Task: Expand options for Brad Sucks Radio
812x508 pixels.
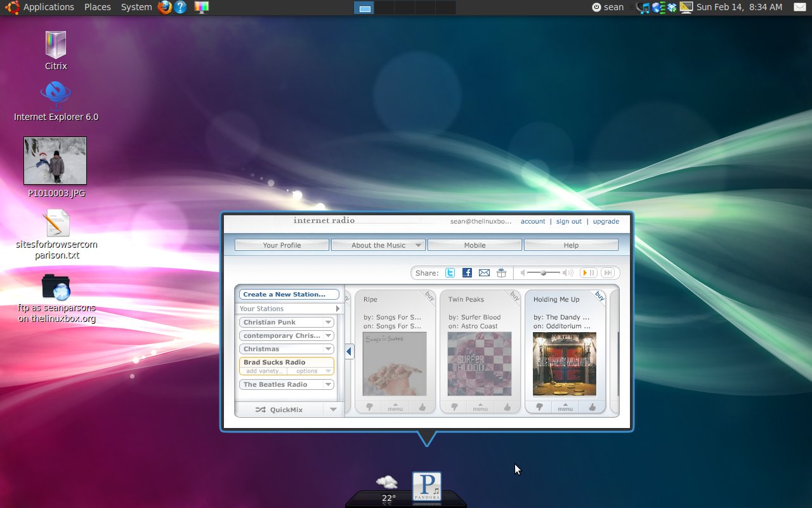Action: tap(311, 371)
